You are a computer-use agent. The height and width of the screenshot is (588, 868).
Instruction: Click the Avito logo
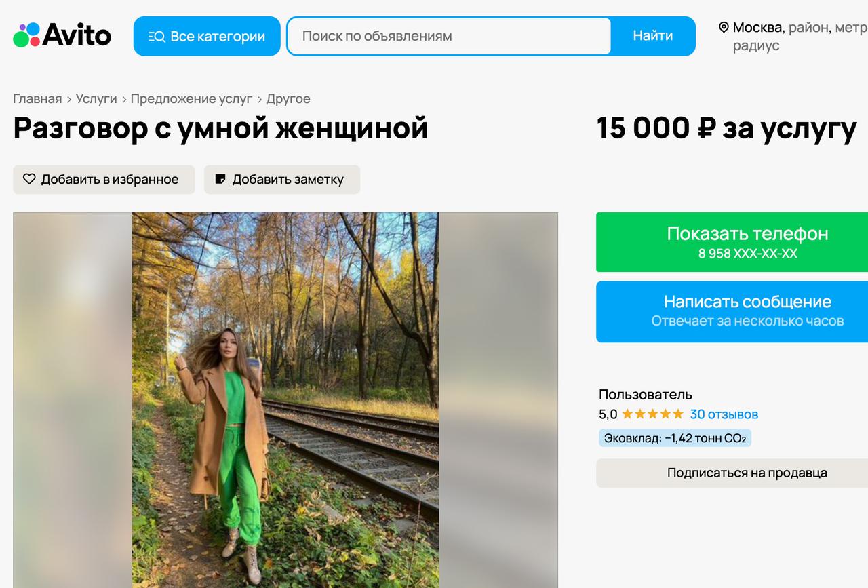(x=61, y=35)
